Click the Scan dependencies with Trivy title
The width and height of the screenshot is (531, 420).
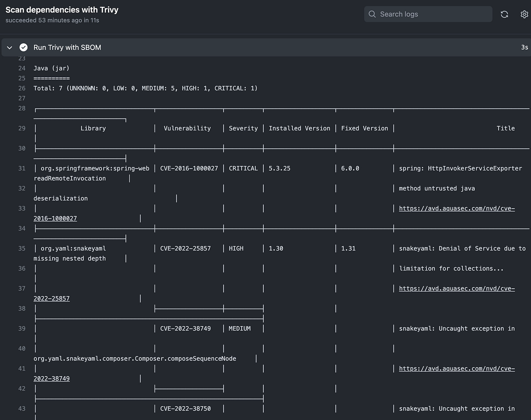tap(62, 10)
